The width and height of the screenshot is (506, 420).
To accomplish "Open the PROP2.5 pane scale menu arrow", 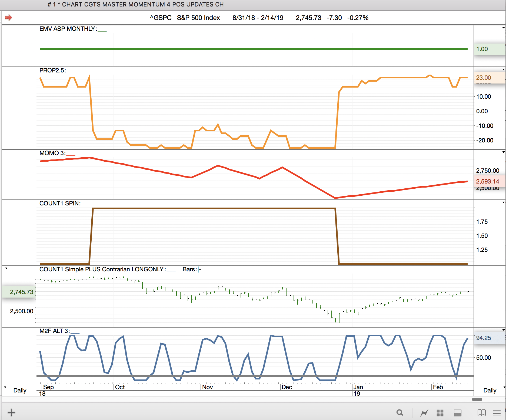I will pos(503,69).
